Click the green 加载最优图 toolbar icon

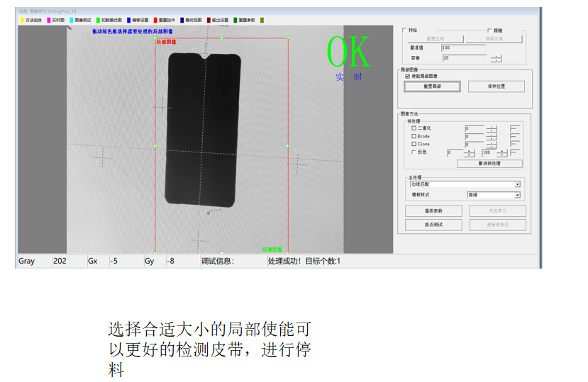[99, 20]
